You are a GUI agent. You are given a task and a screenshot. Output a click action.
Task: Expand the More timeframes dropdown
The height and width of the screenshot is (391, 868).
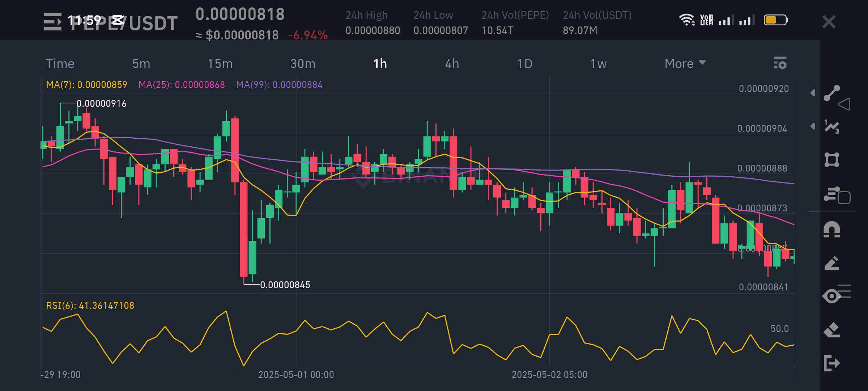[685, 64]
